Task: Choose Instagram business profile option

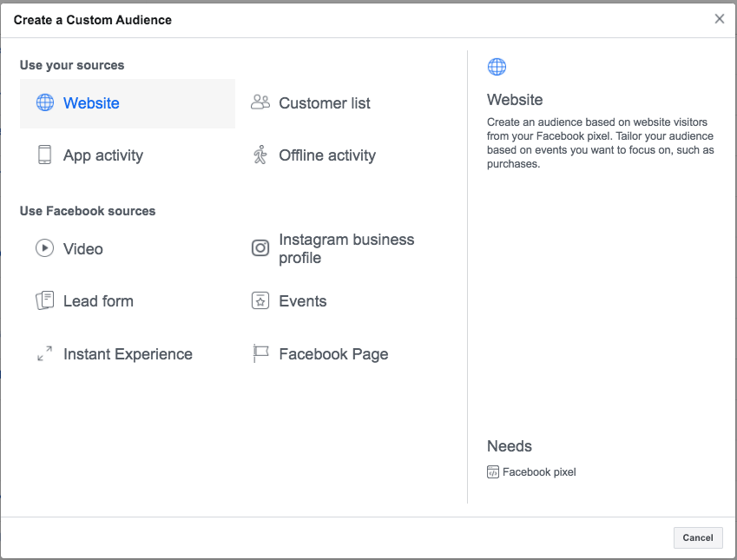Action: click(346, 248)
